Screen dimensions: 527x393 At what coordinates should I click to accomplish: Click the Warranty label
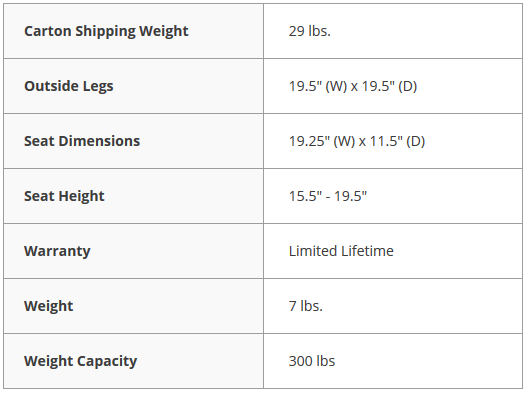tap(57, 251)
